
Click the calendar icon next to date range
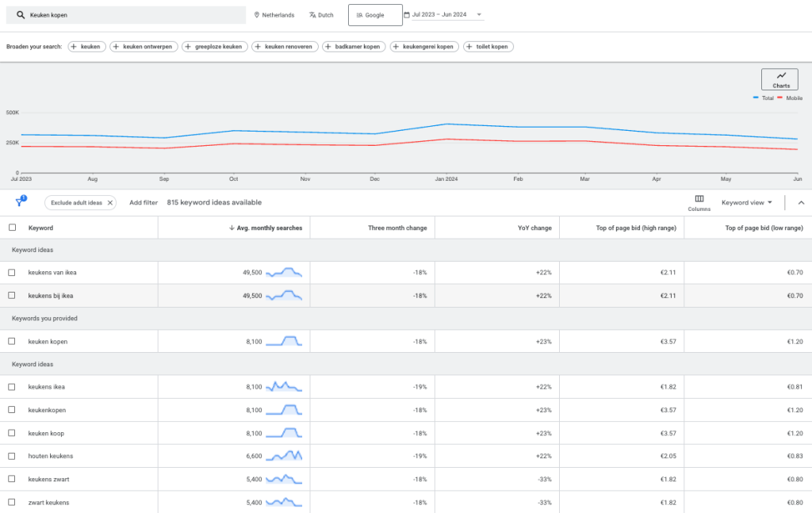tap(407, 14)
